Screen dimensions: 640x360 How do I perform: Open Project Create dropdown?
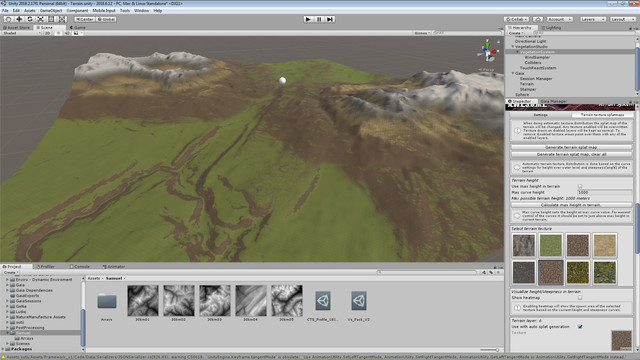tap(10, 272)
